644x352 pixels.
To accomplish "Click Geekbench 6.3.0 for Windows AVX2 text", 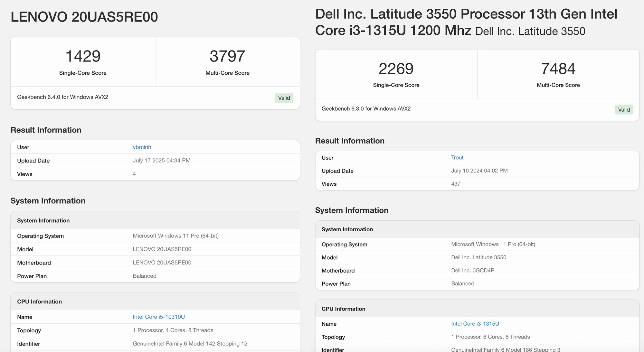I will click(366, 109).
